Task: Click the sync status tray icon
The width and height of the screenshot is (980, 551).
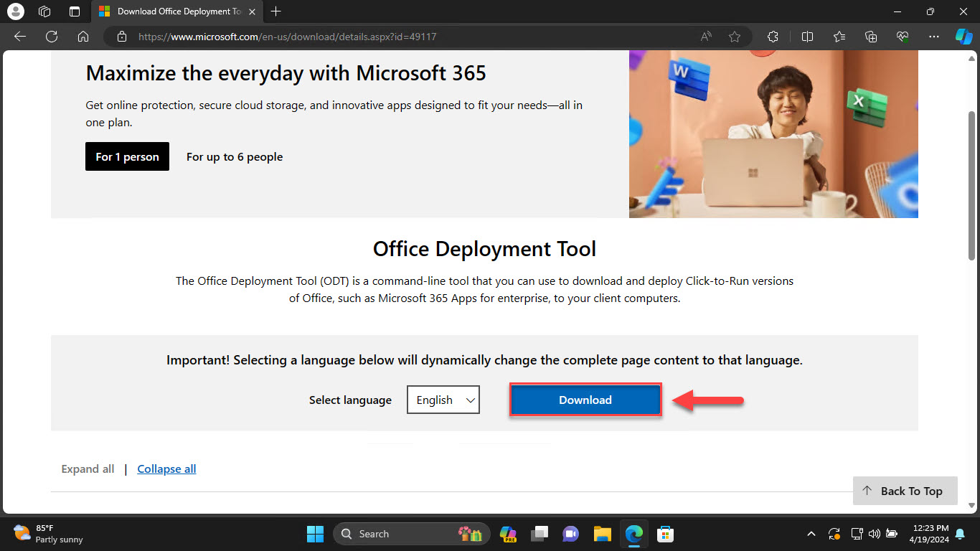Action: 834,534
